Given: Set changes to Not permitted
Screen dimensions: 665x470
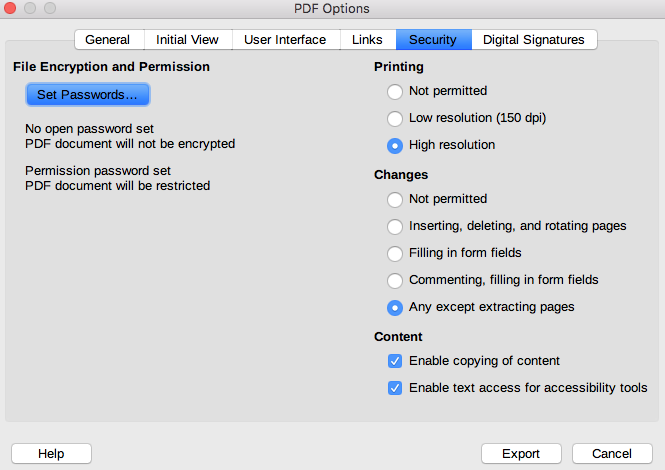Looking at the screenshot, I should coord(395,199).
